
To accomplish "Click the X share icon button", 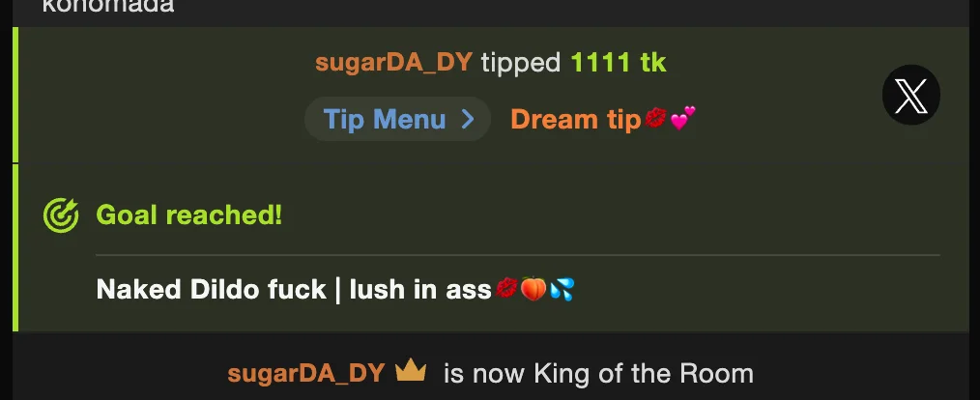I will click(x=910, y=95).
